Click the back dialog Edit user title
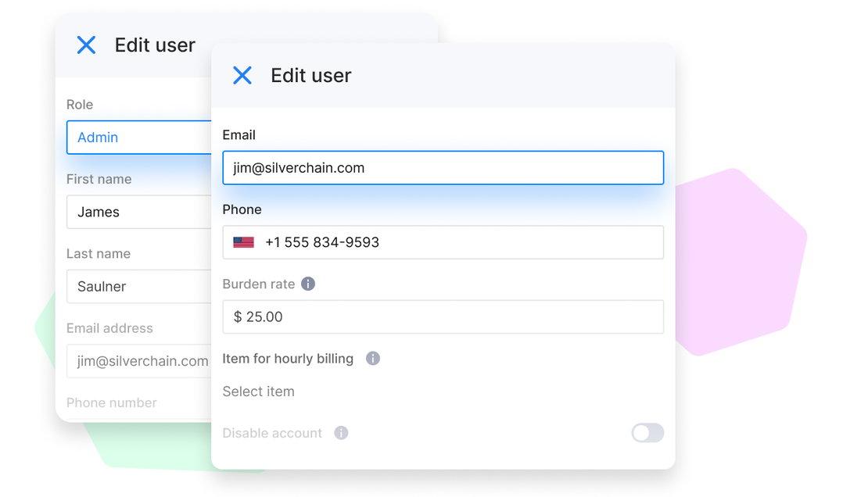Image resolution: width=868 pixels, height=497 pixels. [x=155, y=45]
